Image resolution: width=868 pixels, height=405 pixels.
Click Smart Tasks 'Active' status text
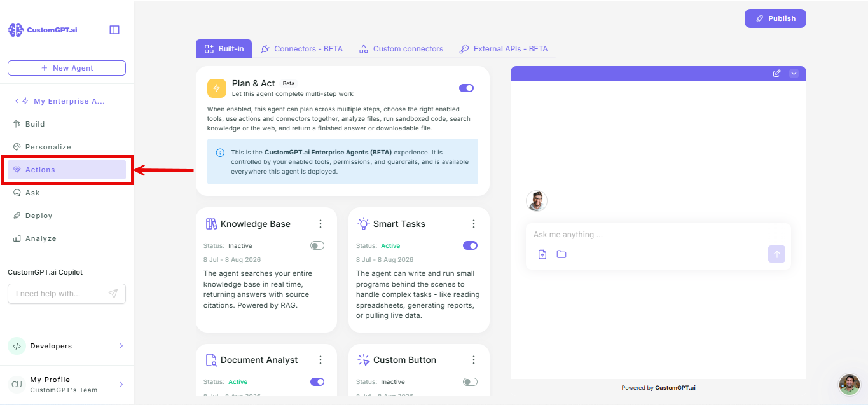point(390,246)
